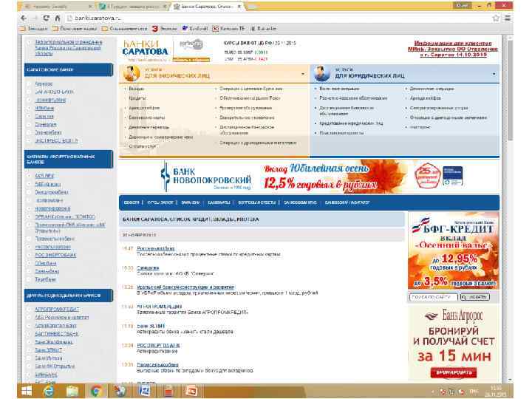Expand the Для юридических лиц dropdown arrow

coord(494,74)
